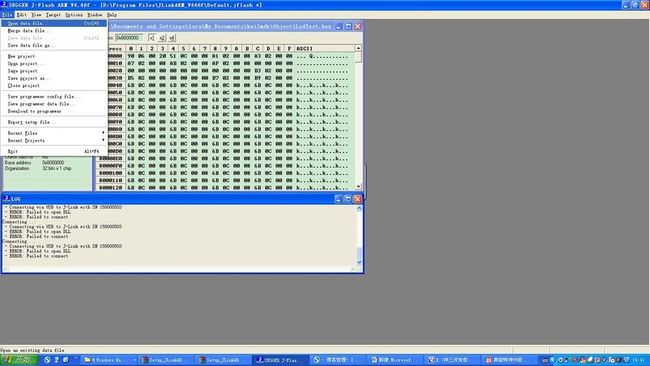This screenshot has width=650, height=366.
Task: Switch to SEGGER J-Flash taskbar button
Action: (x=279, y=360)
